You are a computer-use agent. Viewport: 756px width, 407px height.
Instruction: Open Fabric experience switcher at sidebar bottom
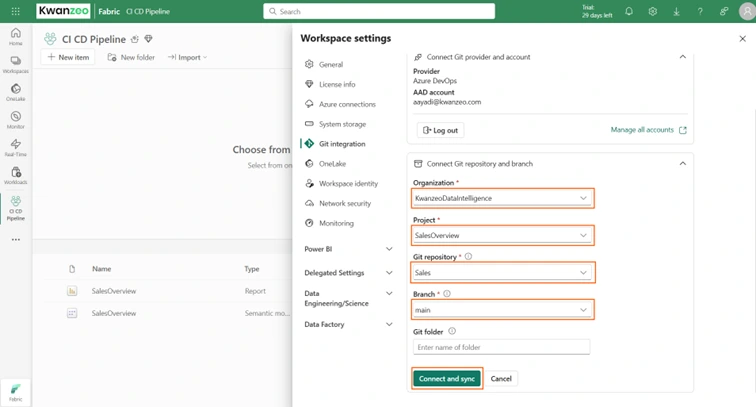(x=15, y=392)
